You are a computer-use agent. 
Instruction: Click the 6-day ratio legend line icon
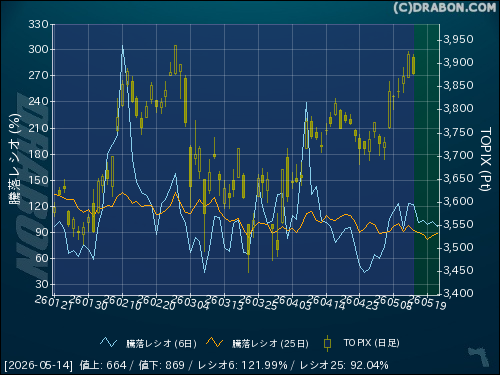pos(109,342)
